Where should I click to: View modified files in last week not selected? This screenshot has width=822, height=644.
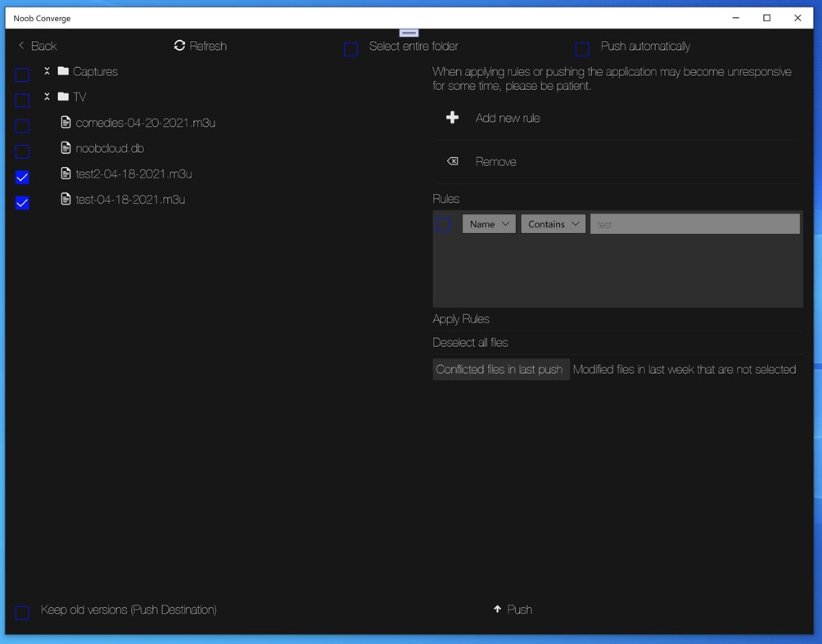pyautogui.click(x=685, y=369)
